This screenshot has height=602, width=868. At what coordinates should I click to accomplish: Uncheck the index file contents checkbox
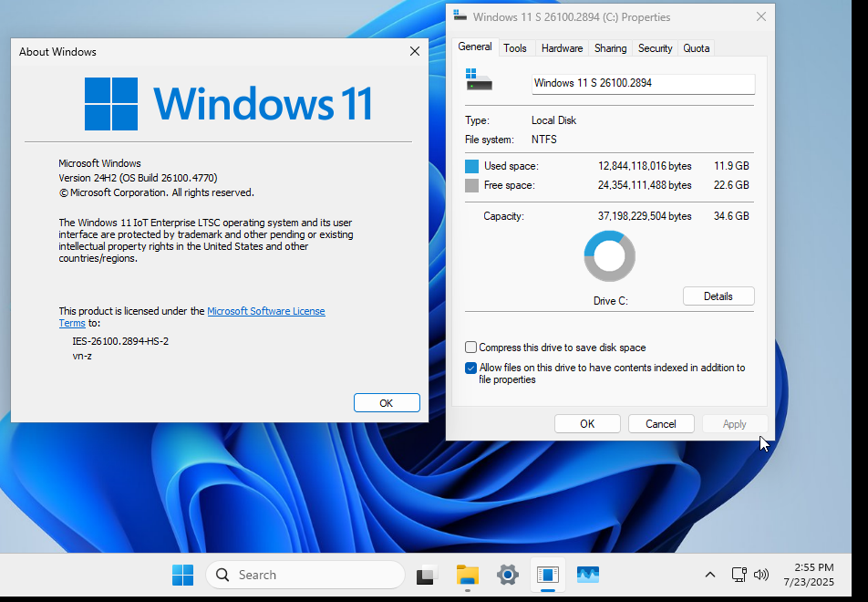point(470,368)
